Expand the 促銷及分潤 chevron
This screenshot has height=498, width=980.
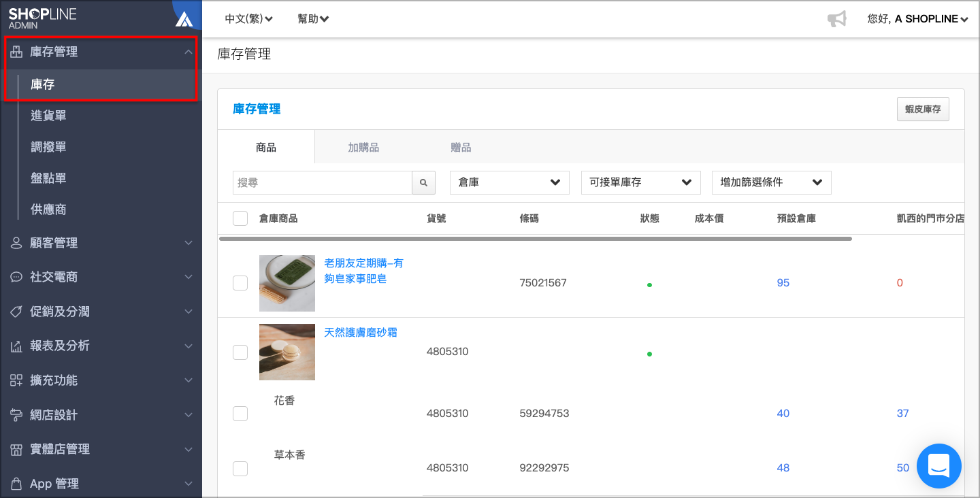click(x=189, y=312)
